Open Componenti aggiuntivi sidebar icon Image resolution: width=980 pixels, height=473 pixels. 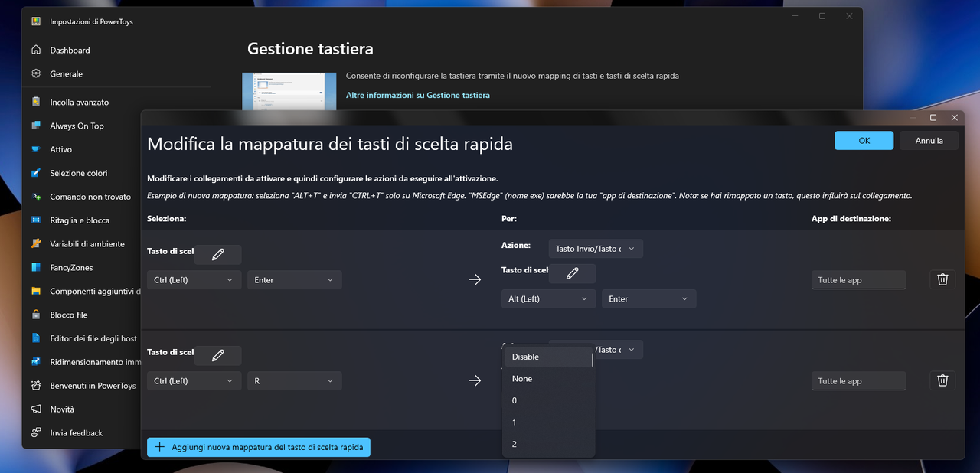[x=36, y=291]
